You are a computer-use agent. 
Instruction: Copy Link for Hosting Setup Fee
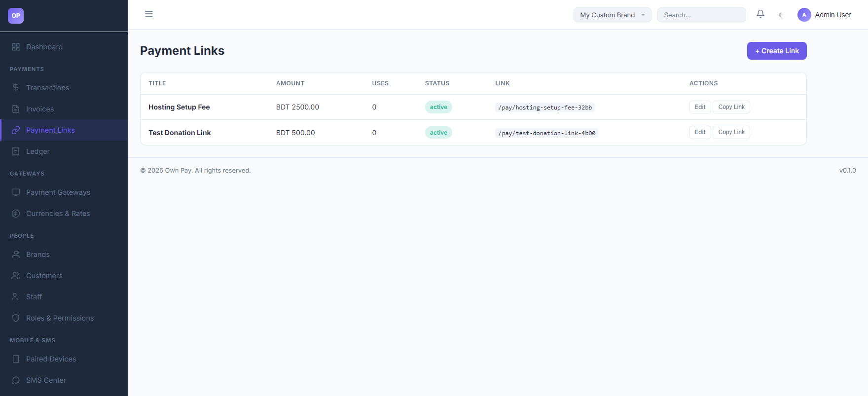(731, 107)
